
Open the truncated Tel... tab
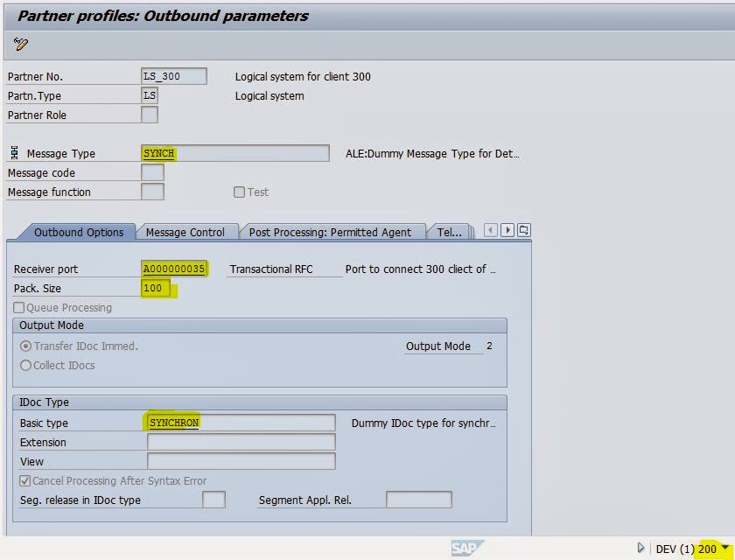click(449, 232)
